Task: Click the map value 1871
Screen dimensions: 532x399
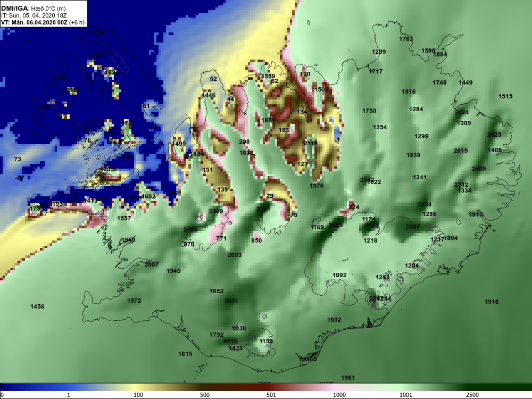Action: [268, 120]
